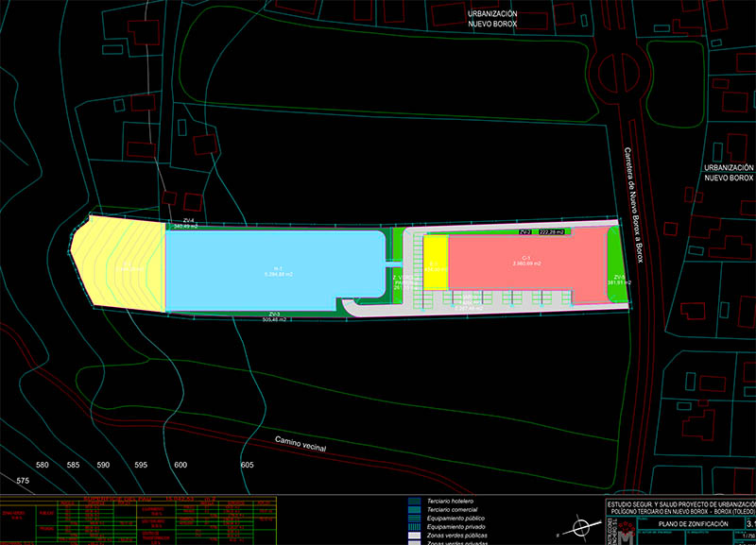Click the 585 contour elevation label

74,465
